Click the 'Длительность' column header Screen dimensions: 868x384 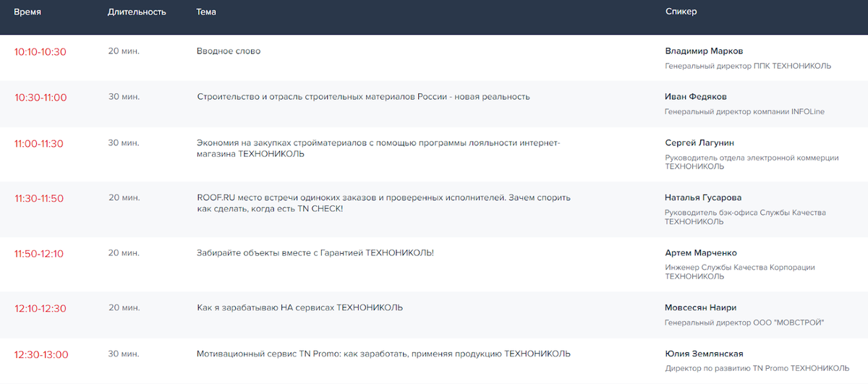coord(137,12)
